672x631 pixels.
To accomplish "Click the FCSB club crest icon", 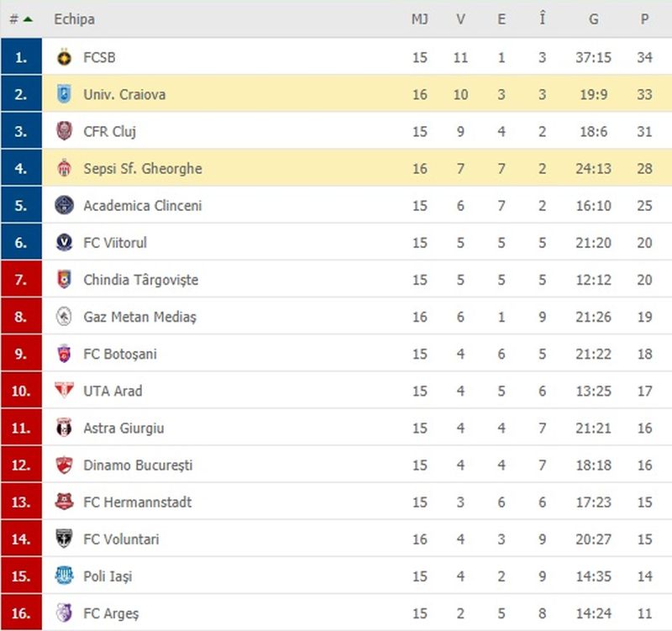I will pyautogui.click(x=65, y=58).
